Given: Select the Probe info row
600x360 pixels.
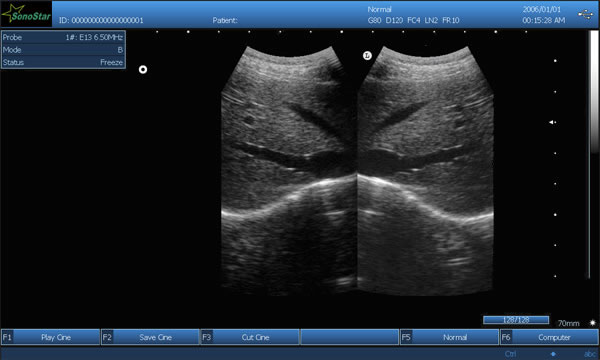Looking at the screenshot, I should coord(63,37).
